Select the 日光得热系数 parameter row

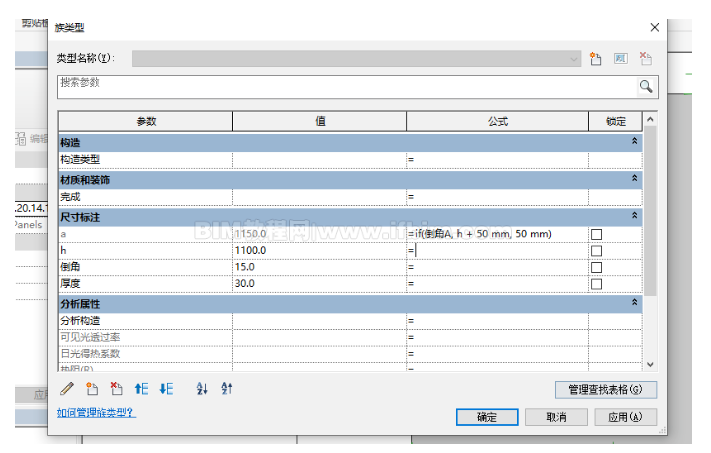(x=351, y=354)
